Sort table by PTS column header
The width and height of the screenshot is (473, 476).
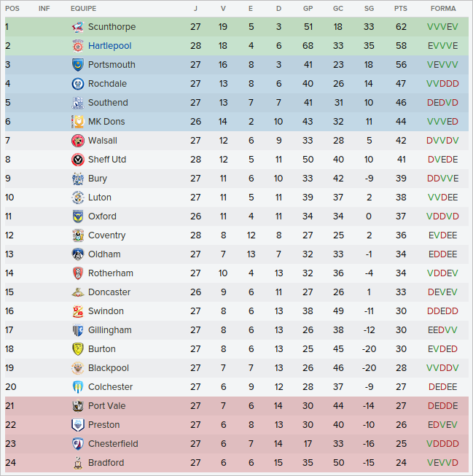click(x=401, y=9)
